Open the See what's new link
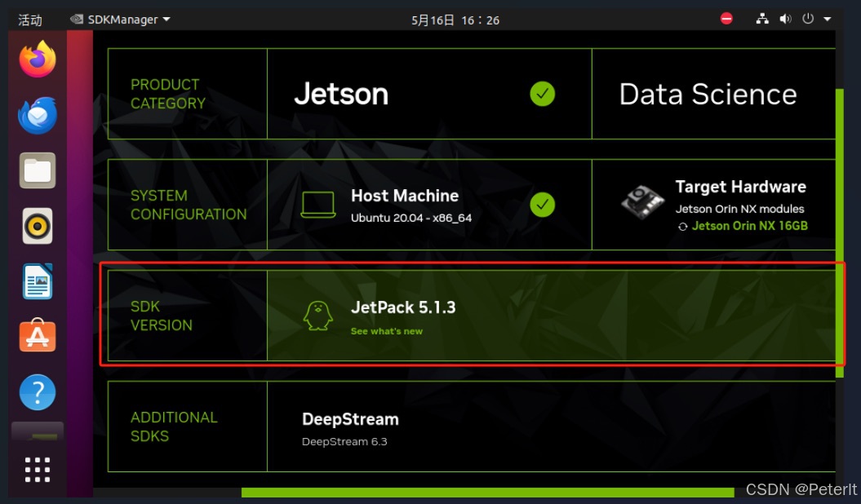 coord(387,331)
